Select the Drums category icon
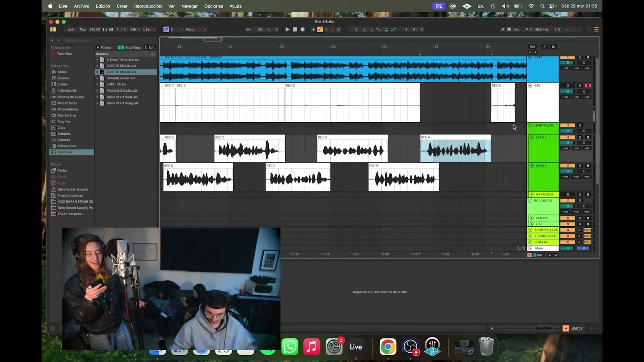Viewport: 644px width, 362px height. [53, 84]
